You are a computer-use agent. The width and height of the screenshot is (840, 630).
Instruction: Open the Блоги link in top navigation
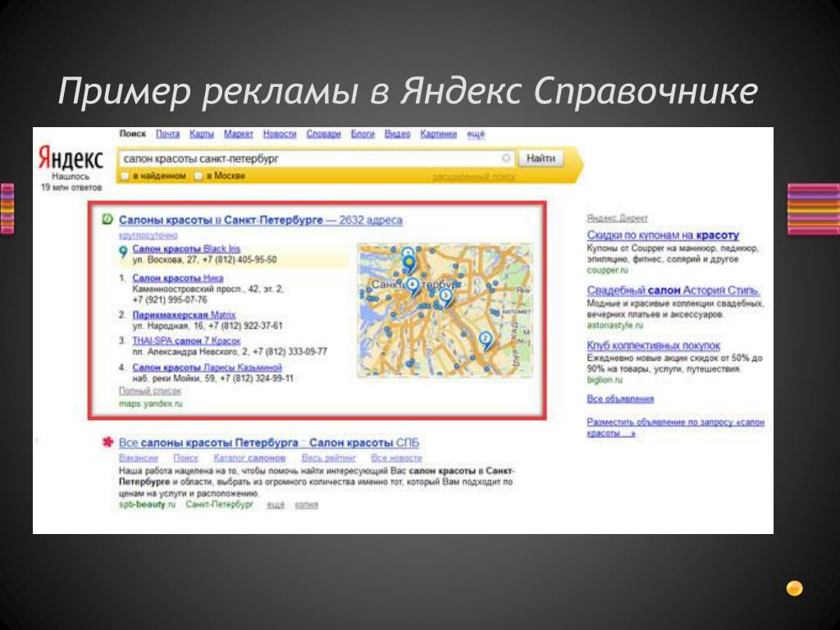[x=363, y=134]
